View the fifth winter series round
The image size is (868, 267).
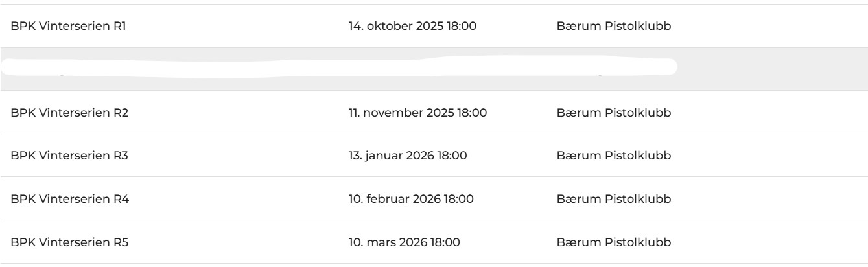click(x=70, y=242)
